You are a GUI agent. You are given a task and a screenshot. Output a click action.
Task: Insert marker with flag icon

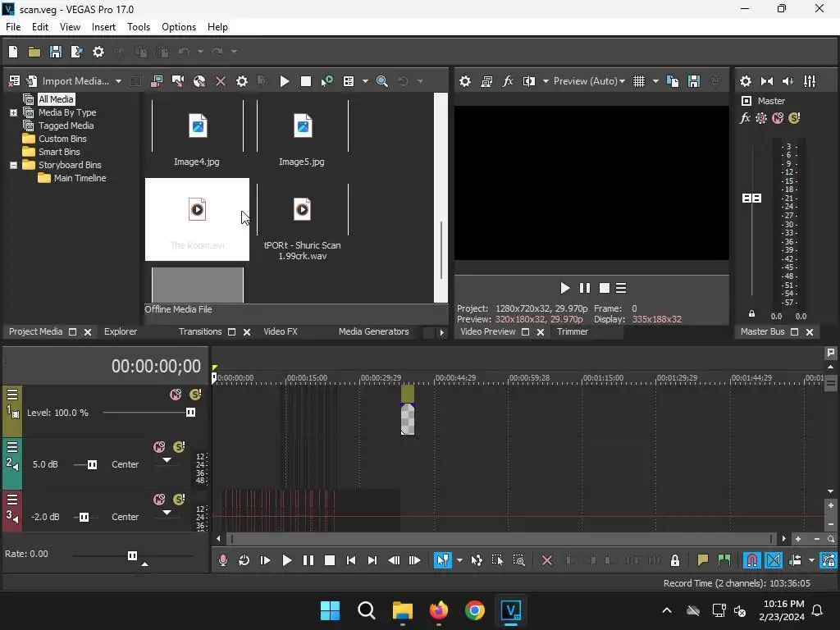tap(702, 560)
